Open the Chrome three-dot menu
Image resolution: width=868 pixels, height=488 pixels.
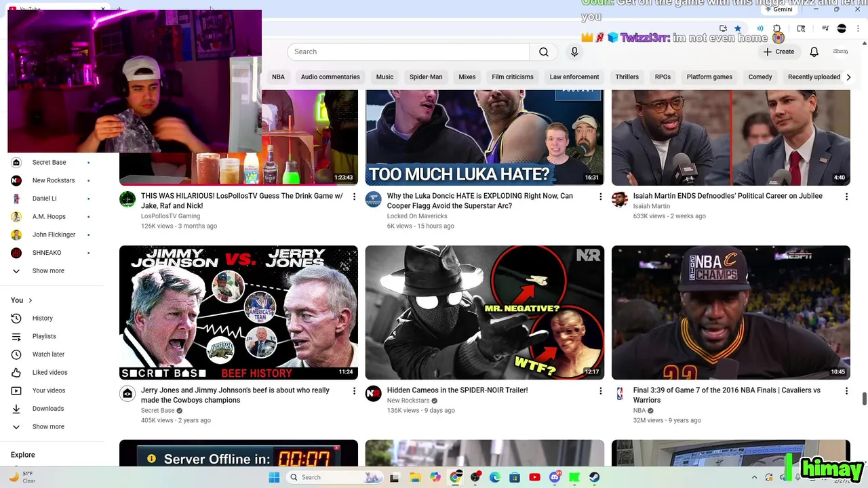858,28
